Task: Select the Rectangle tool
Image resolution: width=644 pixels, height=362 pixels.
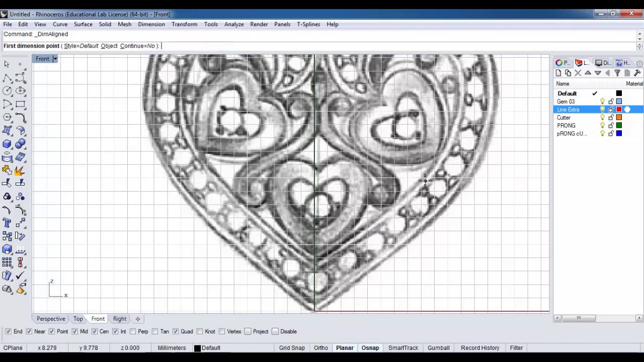Action: pyautogui.click(x=20, y=104)
